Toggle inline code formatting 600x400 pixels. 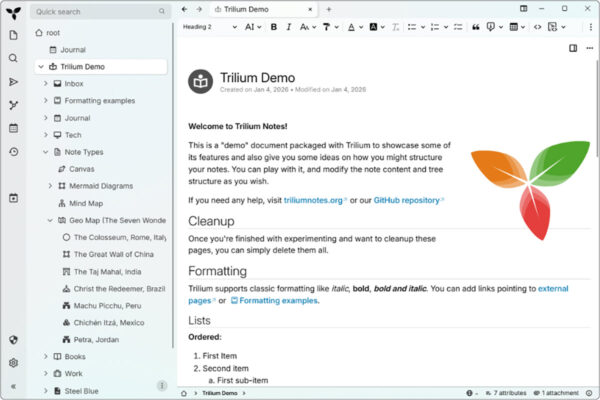[x=538, y=27]
